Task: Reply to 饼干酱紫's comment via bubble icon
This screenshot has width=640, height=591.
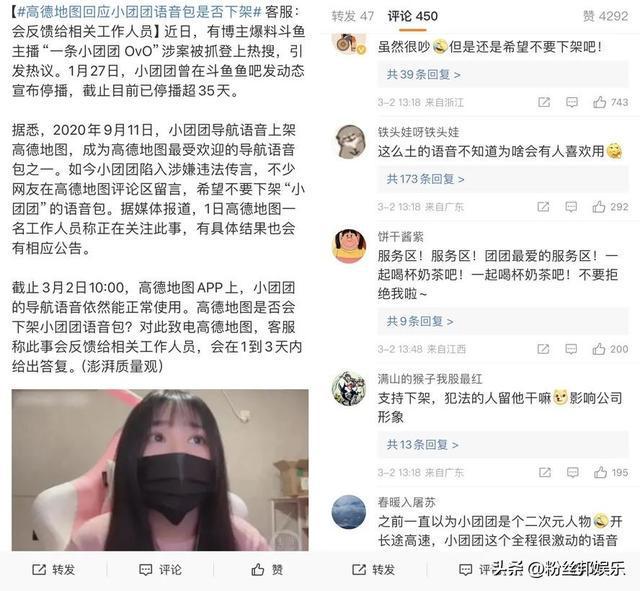Action: [571, 349]
